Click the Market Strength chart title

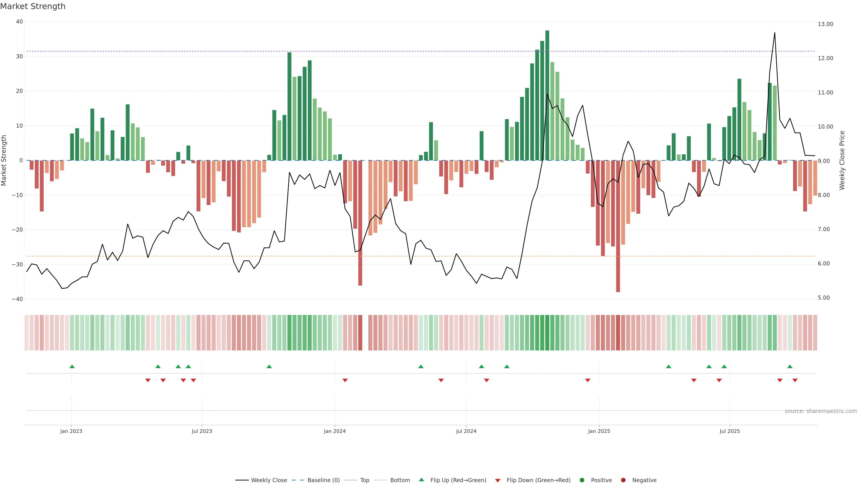coord(33,6)
